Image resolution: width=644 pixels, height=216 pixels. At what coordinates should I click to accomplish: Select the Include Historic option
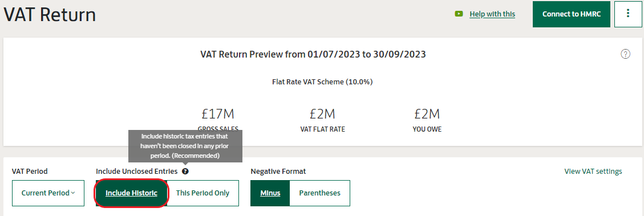pyautogui.click(x=131, y=193)
